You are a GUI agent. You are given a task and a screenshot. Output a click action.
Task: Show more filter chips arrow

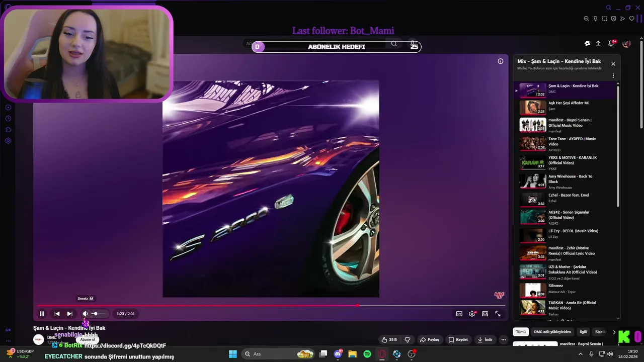point(614,332)
